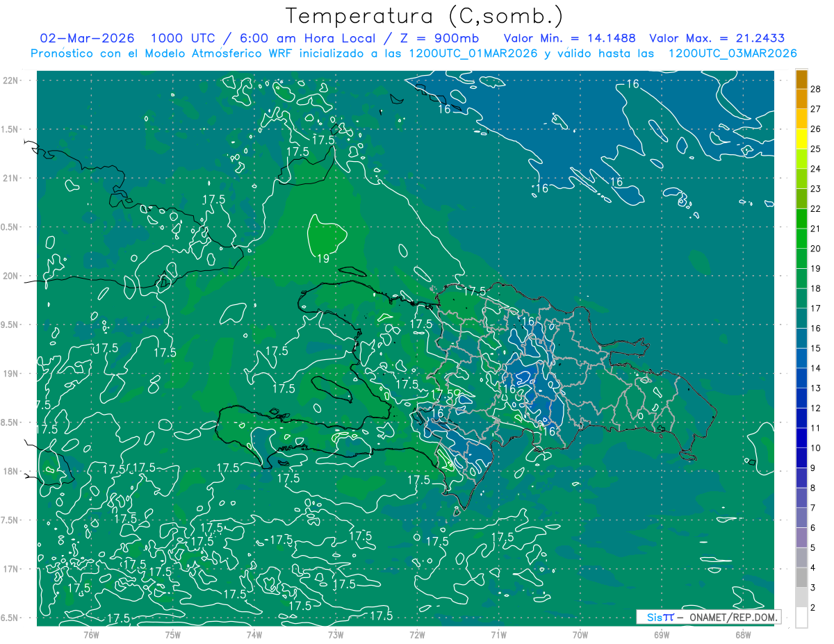This screenshot has width=834, height=644.
Task: Click the "20N" latitude axis label
Action: [11, 276]
